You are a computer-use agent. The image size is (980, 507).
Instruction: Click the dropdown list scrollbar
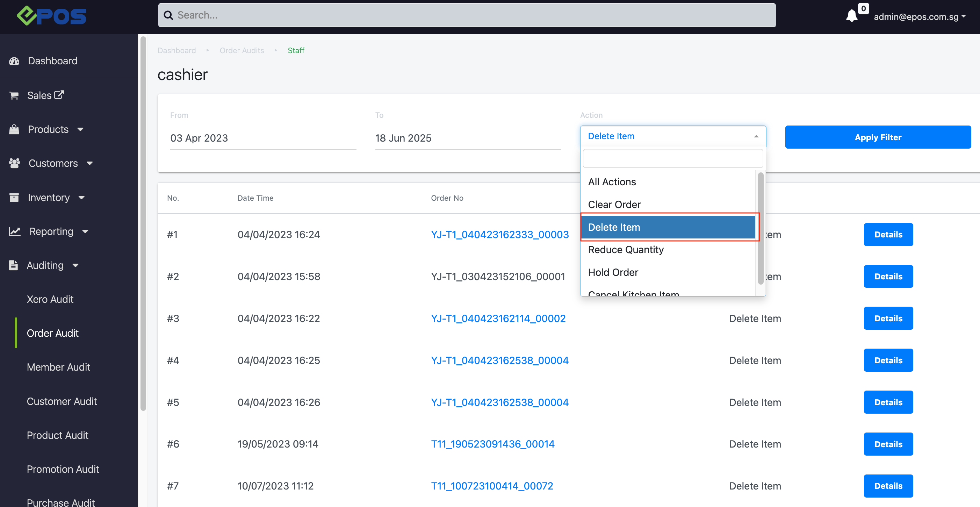coord(760,228)
